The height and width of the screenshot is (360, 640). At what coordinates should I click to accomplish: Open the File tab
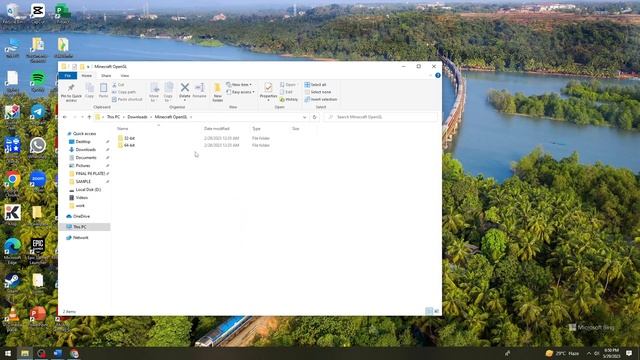pyautogui.click(x=68, y=76)
